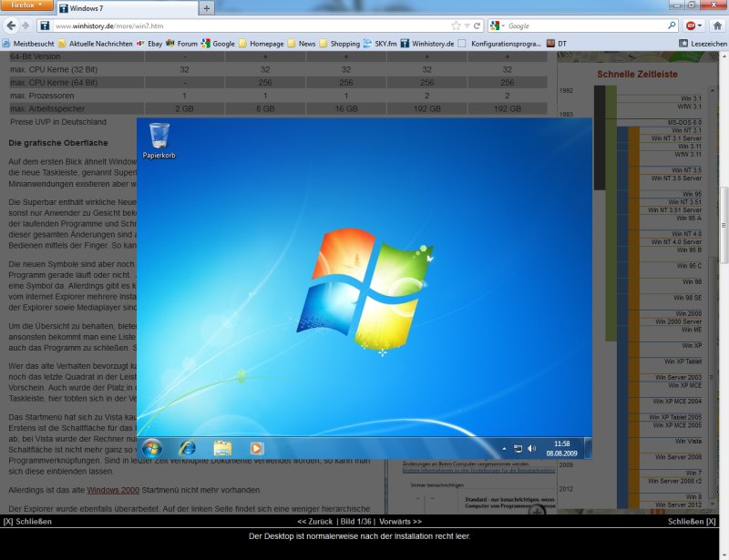Show hidden tray icons arrow
729x560 pixels.
pyautogui.click(x=504, y=449)
